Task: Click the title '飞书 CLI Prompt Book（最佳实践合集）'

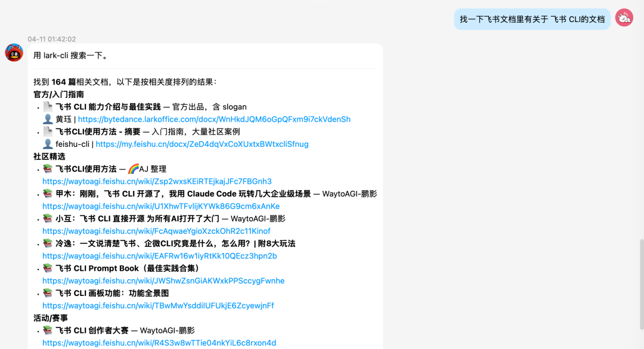Action: (128, 268)
